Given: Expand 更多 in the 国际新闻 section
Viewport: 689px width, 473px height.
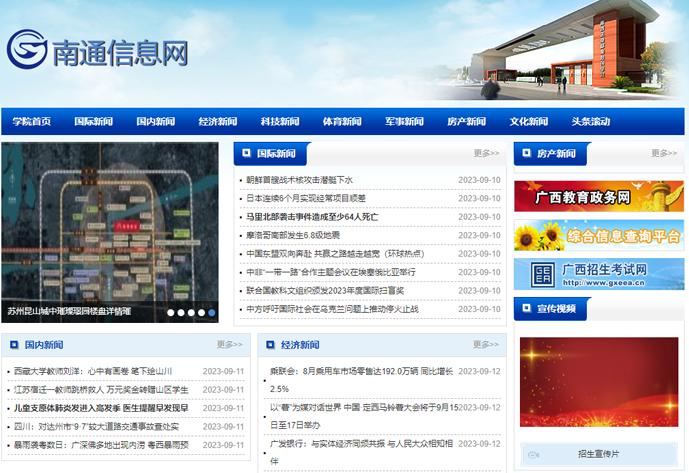Looking at the screenshot, I should (x=486, y=154).
